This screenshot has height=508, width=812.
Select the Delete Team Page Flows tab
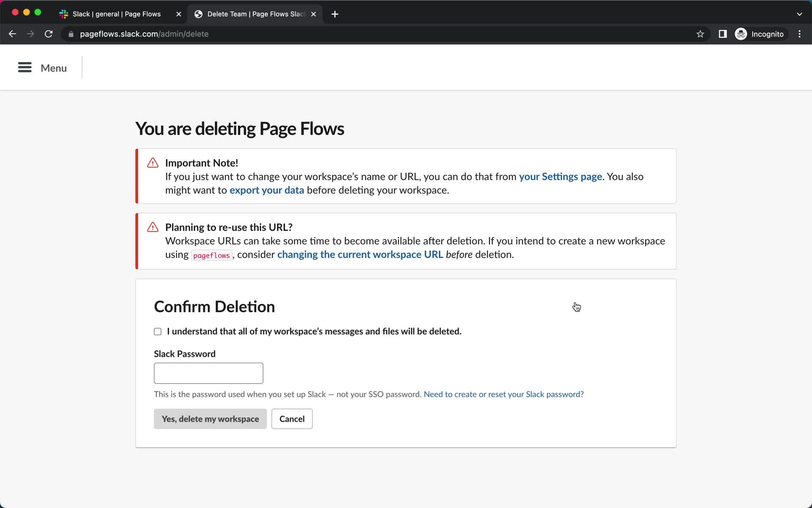point(255,14)
